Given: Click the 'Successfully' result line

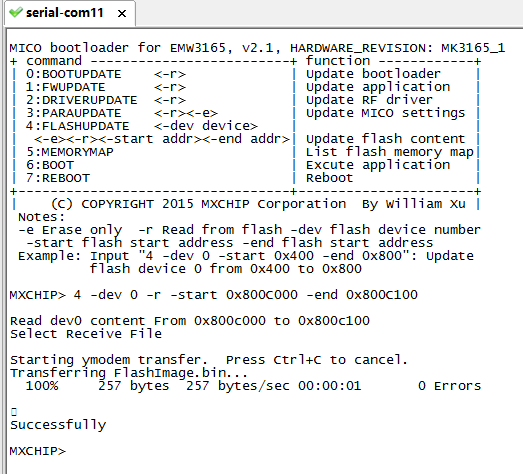Looking at the screenshot, I should [58, 425].
